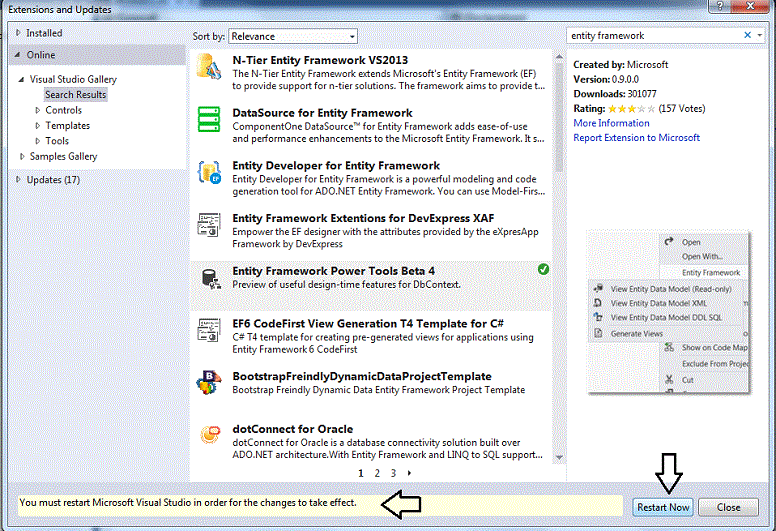Select the Visual Studio Gallery tree item

click(73, 79)
